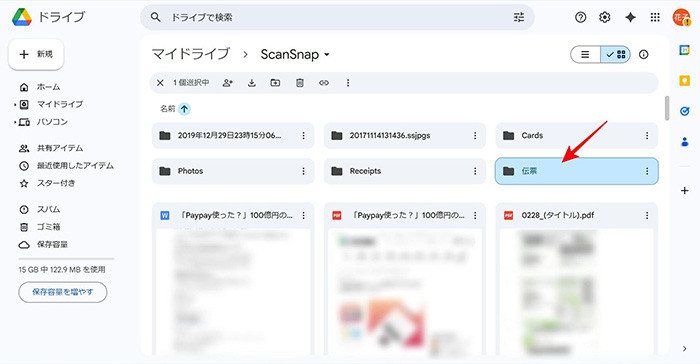Switch to grid layout view
This screenshot has height=364, width=700.
click(x=616, y=54)
